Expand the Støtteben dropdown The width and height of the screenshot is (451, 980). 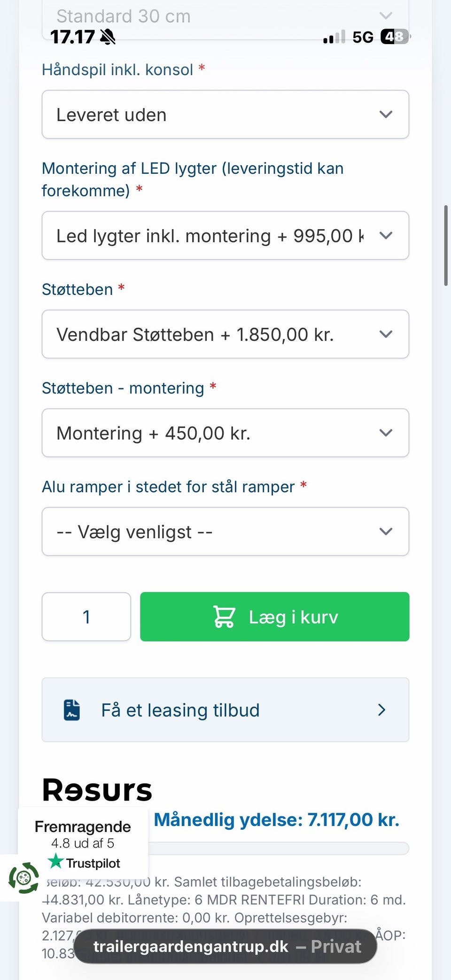coord(225,334)
